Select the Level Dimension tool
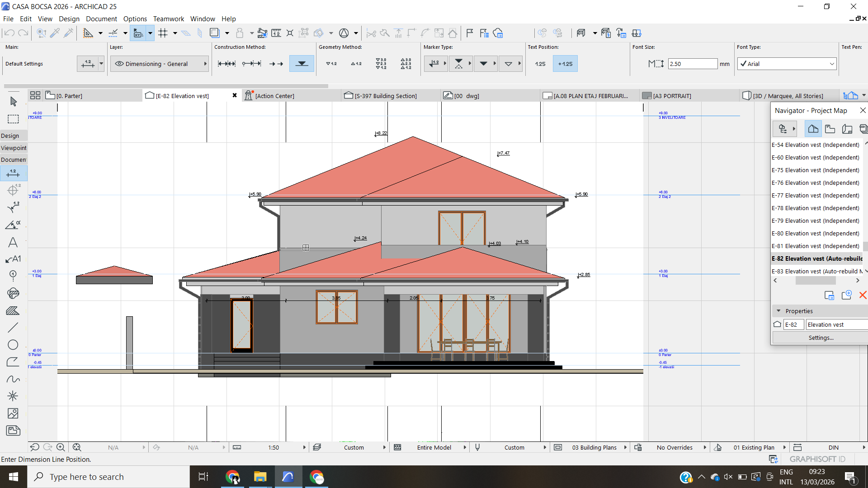This screenshot has width=868, height=488. coord(13,190)
